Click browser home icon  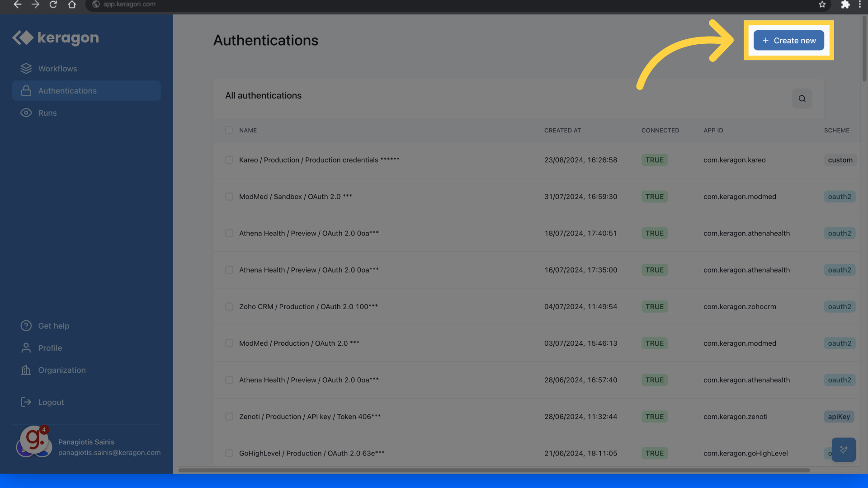[72, 5]
